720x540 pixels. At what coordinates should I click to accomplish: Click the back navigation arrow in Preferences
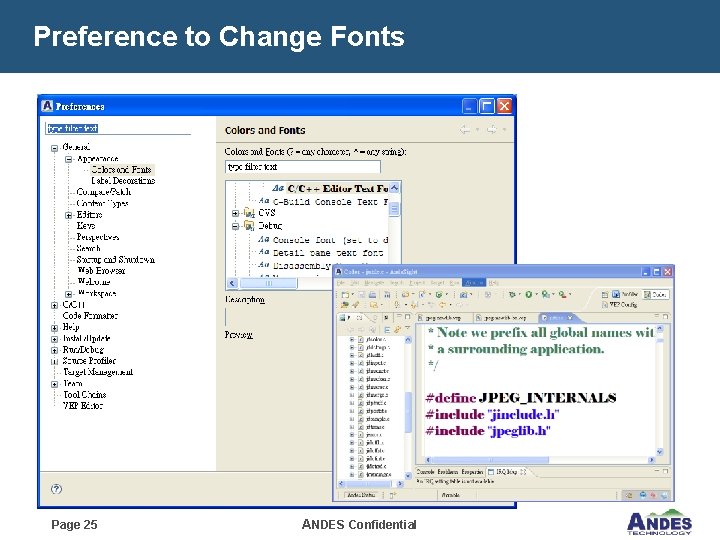(x=465, y=130)
